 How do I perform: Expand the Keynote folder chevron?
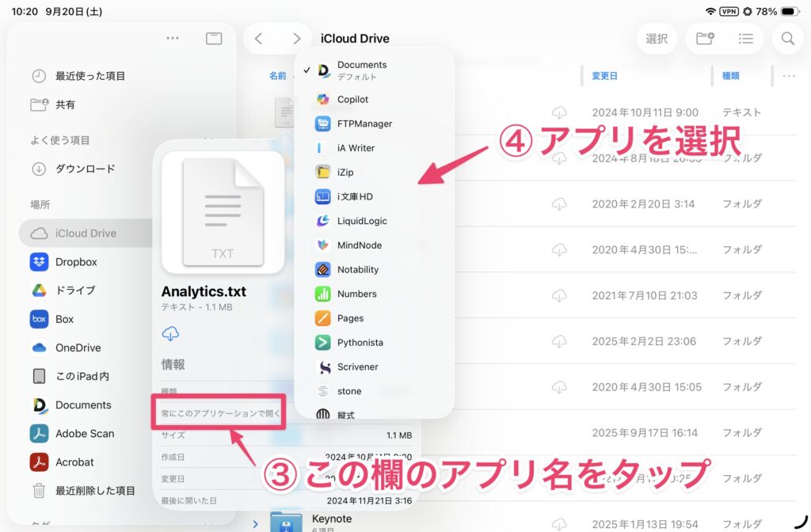256,524
